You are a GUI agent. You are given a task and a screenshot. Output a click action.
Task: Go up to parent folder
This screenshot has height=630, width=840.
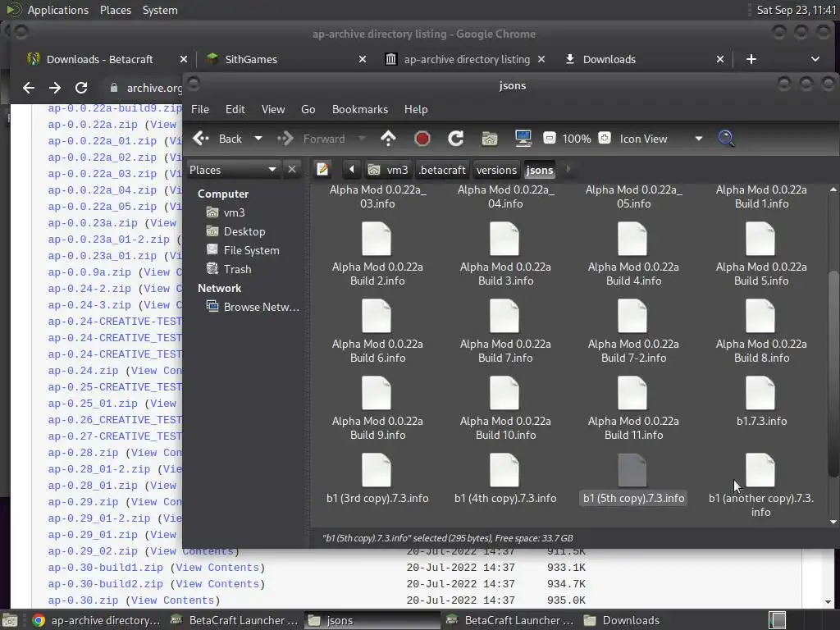point(388,139)
